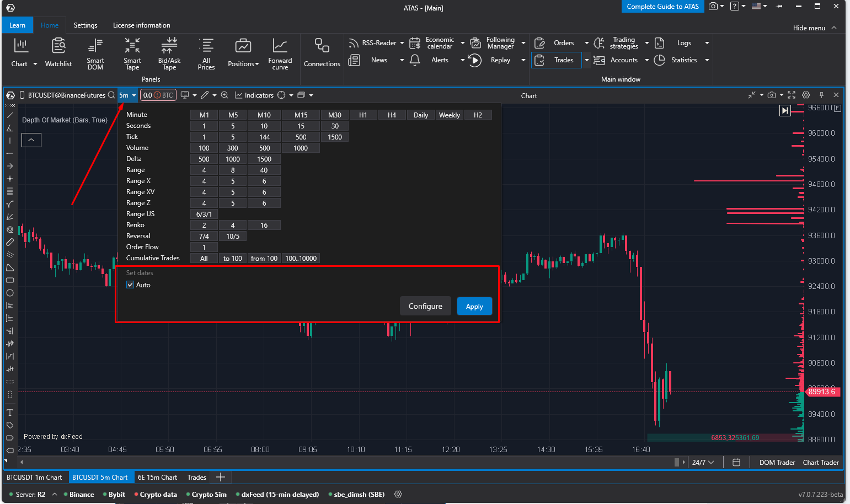850x504 pixels.
Task: Add a new chart tab with plus
Action: 221,478
